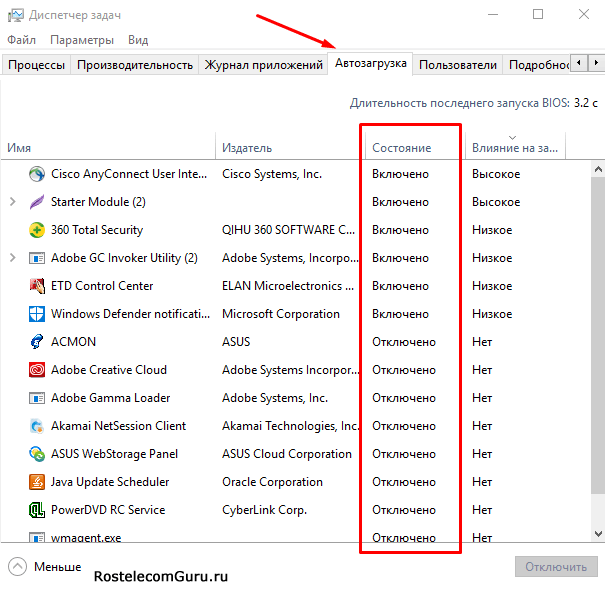Sort by the Состояние column header

(402, 148)
